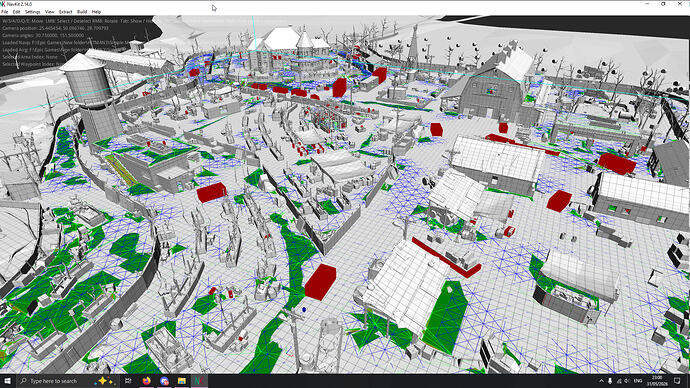Switch the ENG input language
Screen dimensions: 690x388
[x=638, y=381]
